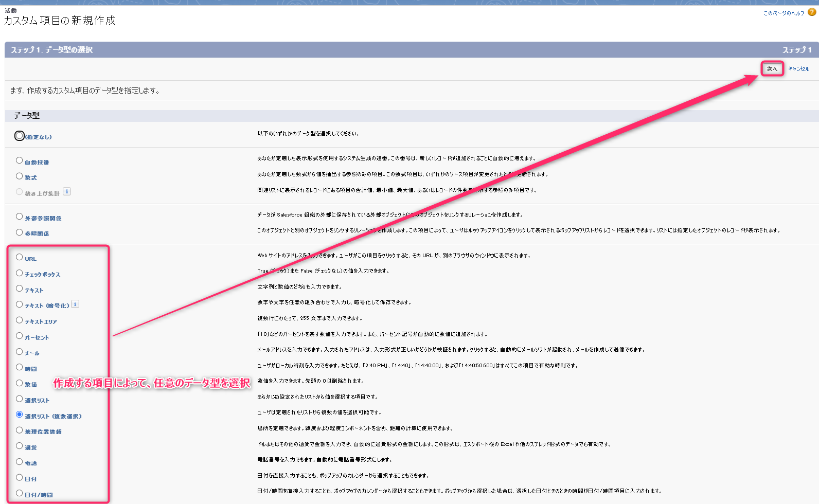Choose the チェックボックス data type
This screenshot has height=504, width=819.
pyautogui.click(x=19, y=273)
